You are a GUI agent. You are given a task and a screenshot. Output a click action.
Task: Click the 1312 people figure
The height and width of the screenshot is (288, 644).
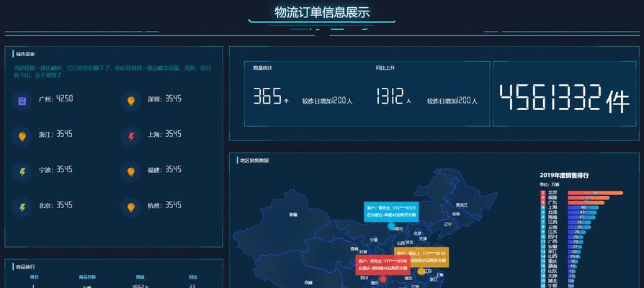(390, 96)
